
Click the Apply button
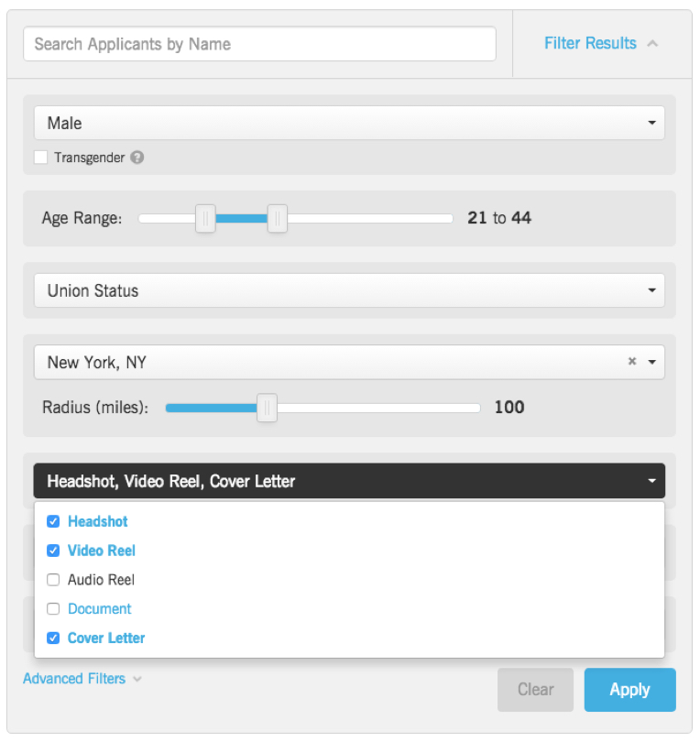click(629, 690)
